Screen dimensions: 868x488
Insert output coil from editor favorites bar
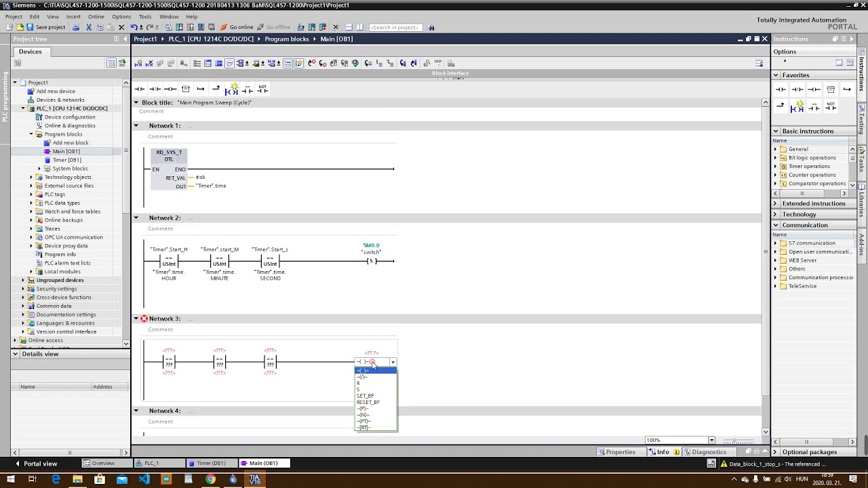170,89
